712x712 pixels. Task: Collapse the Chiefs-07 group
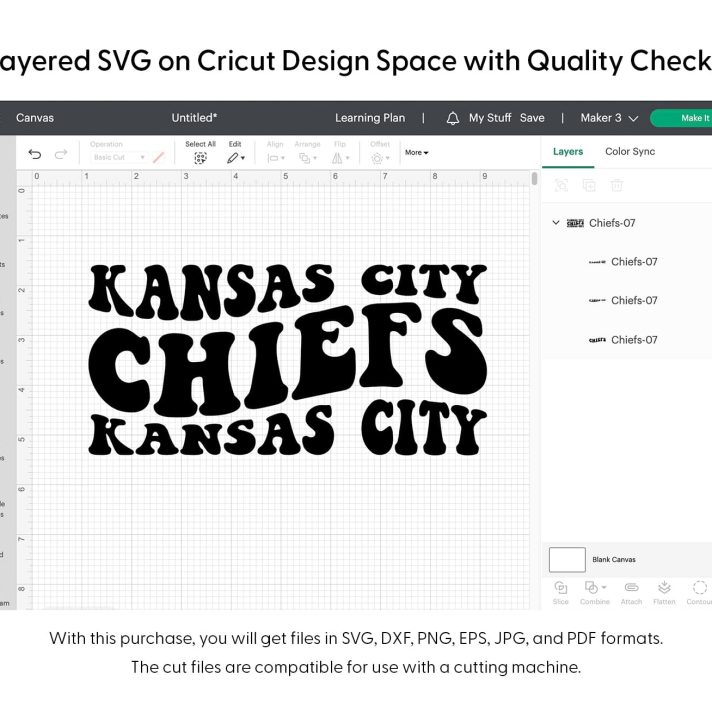click(x=555, y=222)
